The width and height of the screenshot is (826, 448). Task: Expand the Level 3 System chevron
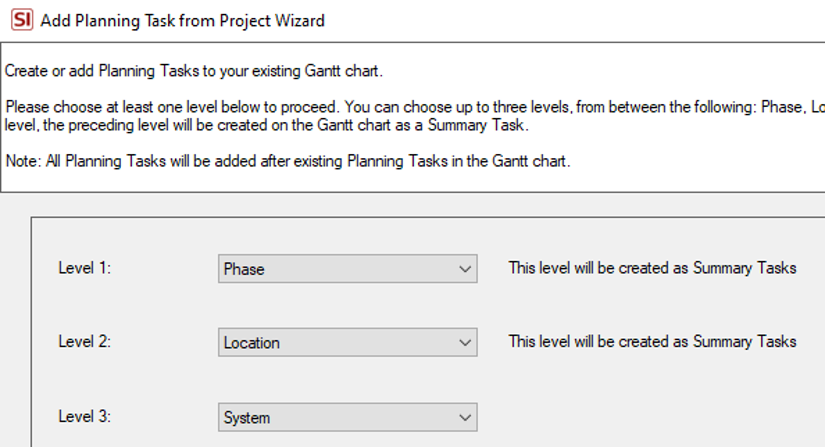465,417
